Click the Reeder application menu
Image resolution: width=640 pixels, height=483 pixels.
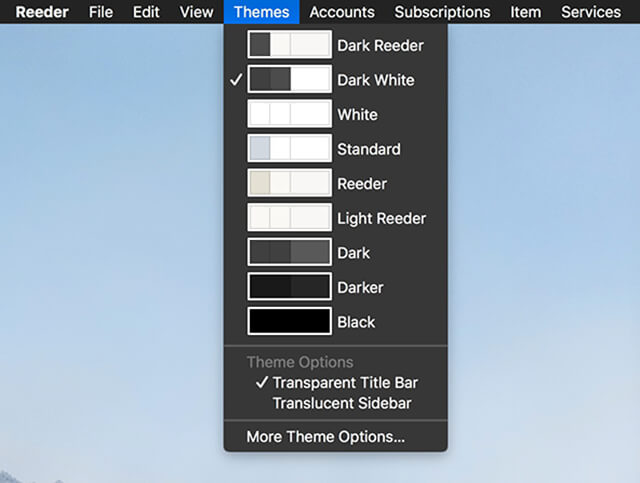click(x=42, y=12)
